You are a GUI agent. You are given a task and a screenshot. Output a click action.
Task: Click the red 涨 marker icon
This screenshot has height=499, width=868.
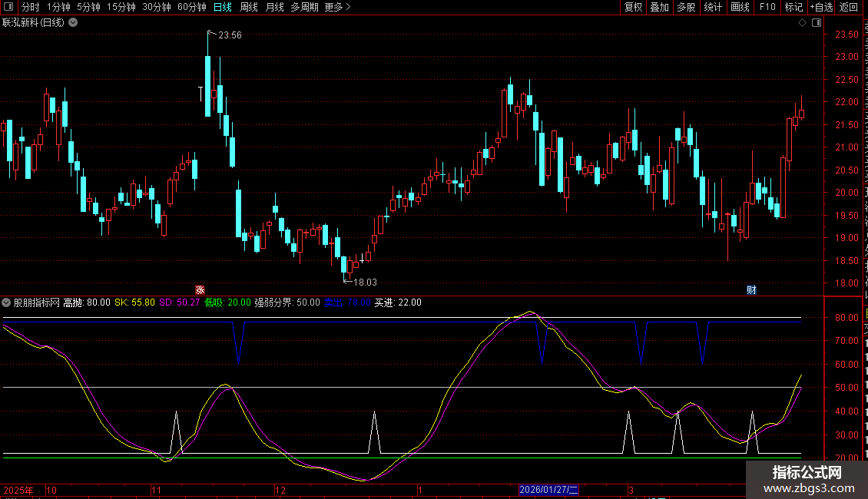(200, 289)
